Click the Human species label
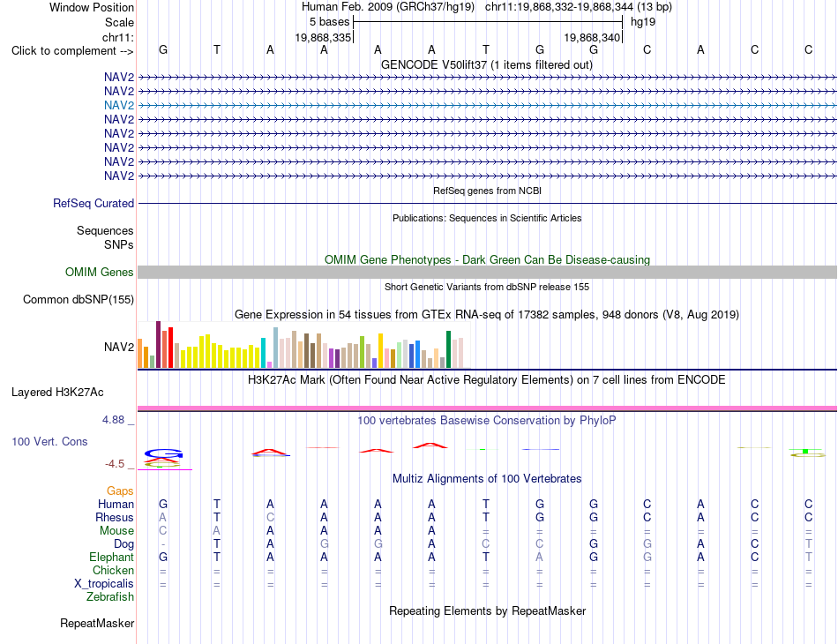838x644 pixels. click(116, 504)
